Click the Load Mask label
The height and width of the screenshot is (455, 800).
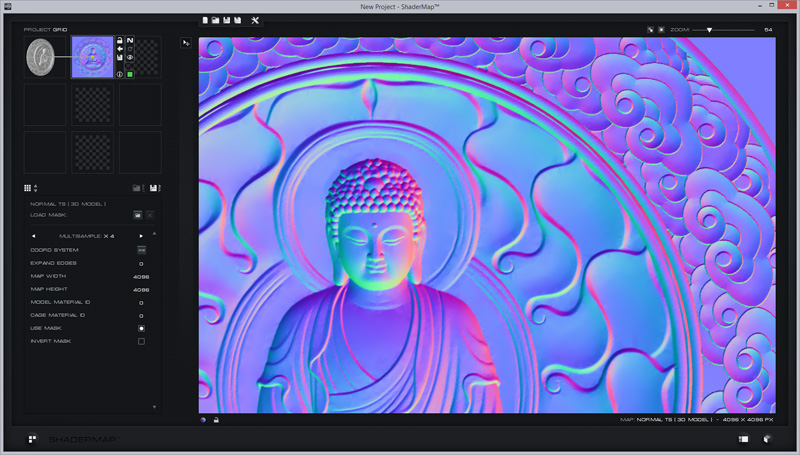pyautogui.click(x=48, y=215)
